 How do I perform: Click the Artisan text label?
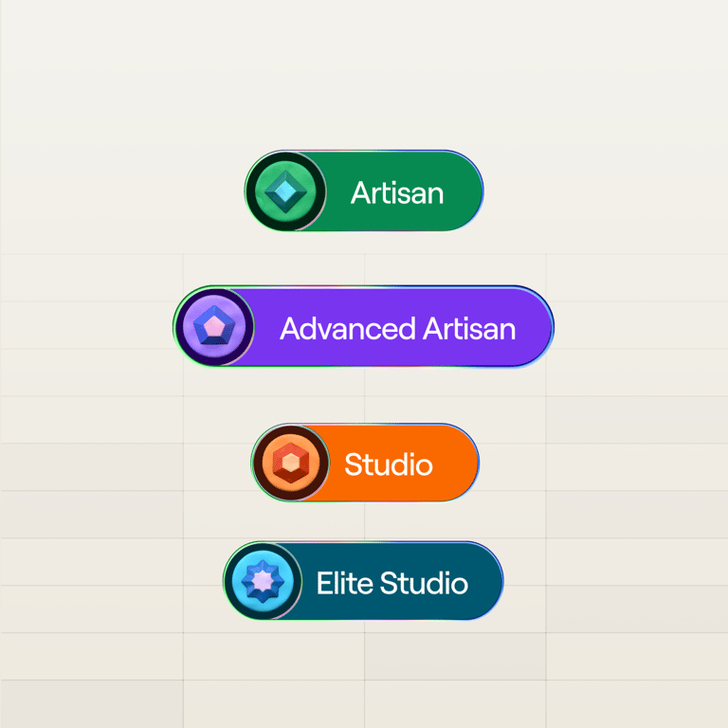click(x=397, y=192)
